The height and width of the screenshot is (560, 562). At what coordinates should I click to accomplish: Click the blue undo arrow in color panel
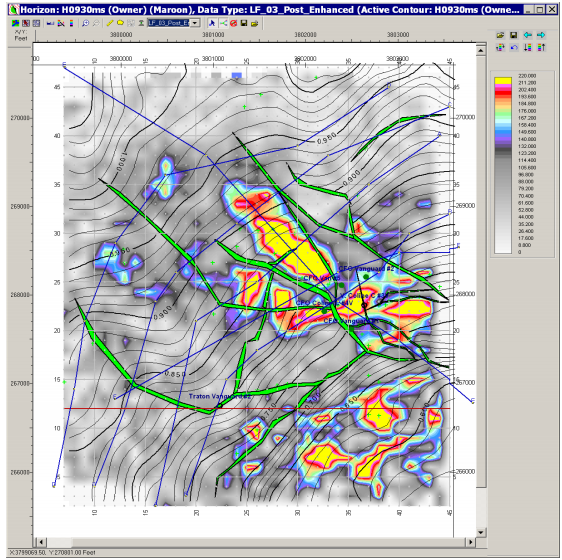tap(514, 47)
